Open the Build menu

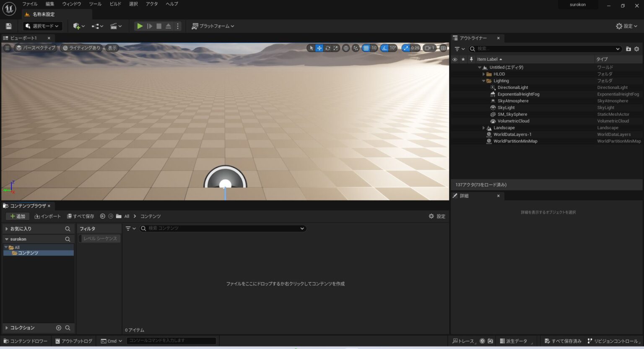tap(114, 4)
